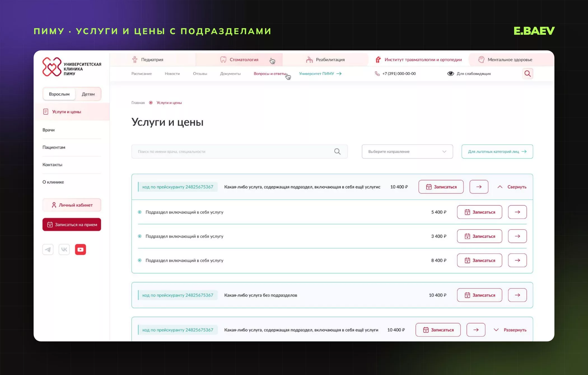Click the red 'Записаться на прием' button

72,225
